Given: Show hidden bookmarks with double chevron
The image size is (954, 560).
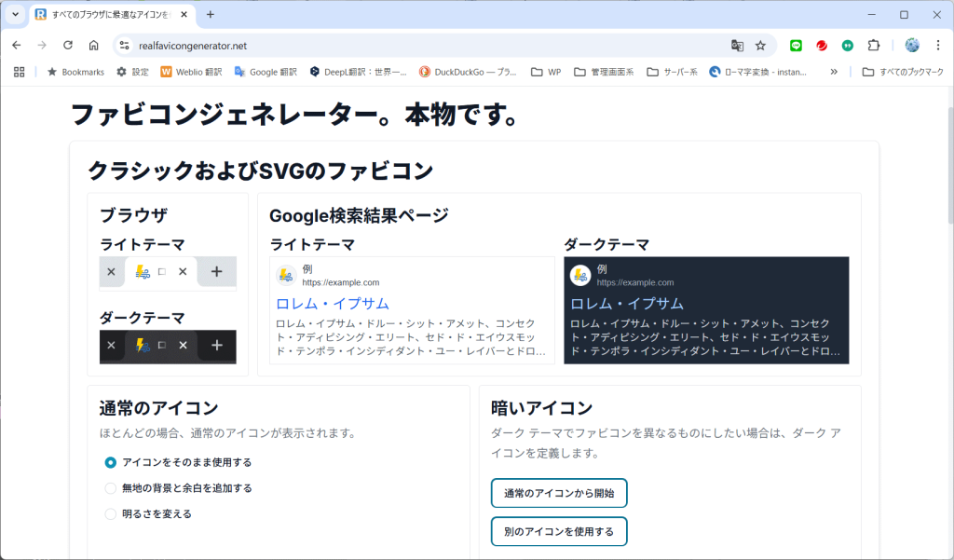Looking at the screenshot, I should [x=834, y=72].
